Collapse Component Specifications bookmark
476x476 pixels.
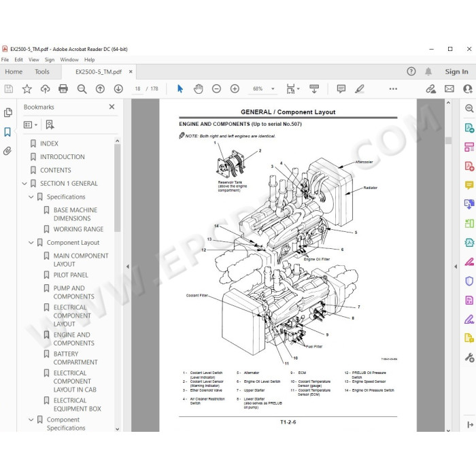tap(31, 420)
